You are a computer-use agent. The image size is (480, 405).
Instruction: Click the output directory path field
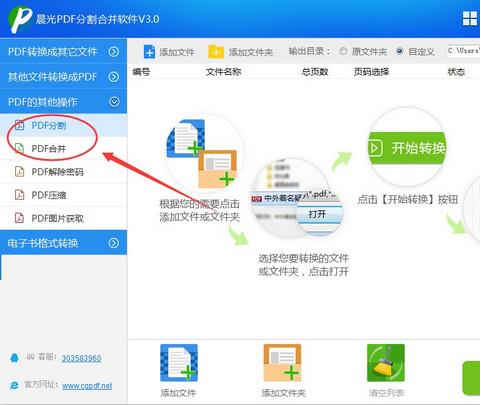[463, 51]
